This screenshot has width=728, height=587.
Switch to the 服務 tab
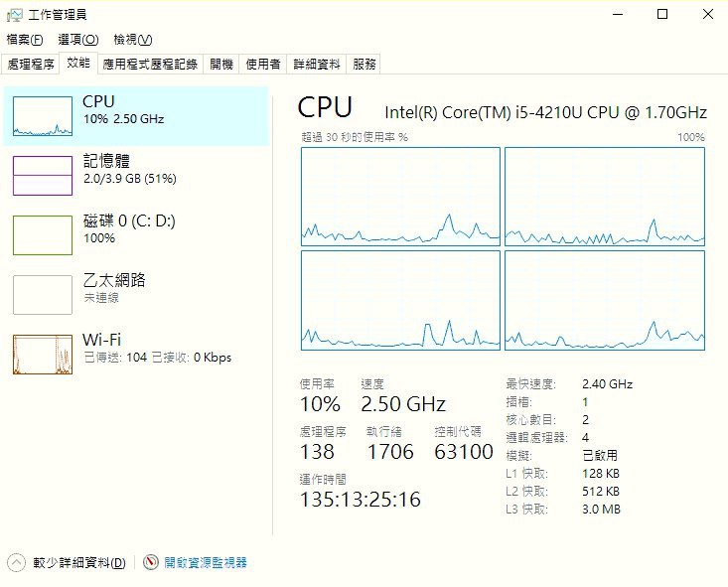coord(364,65)
